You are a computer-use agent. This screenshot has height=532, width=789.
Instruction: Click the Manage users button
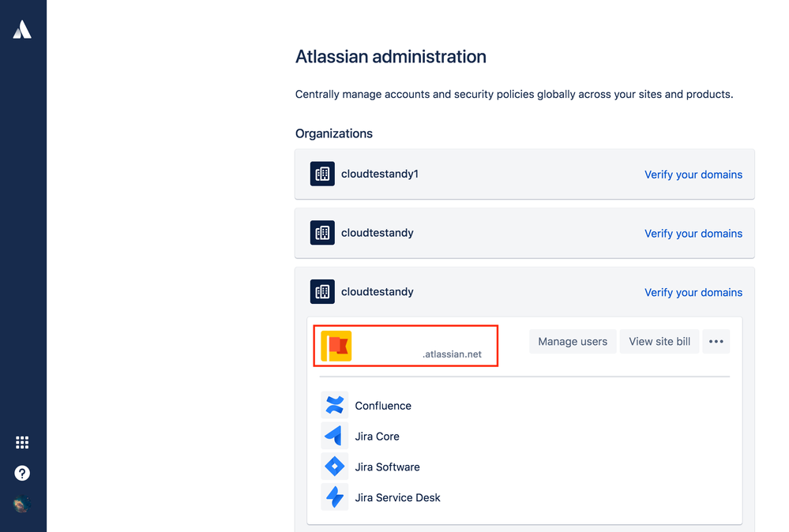click(x=573, y=342)
